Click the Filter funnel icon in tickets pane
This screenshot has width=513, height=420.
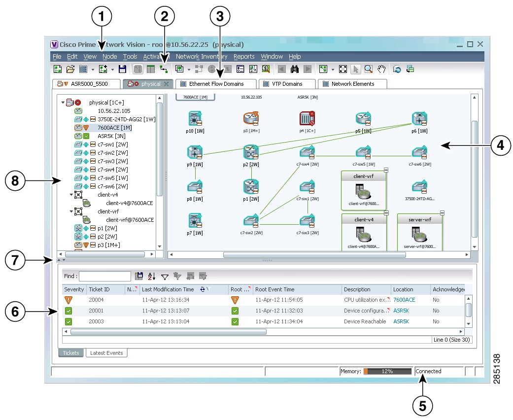165,277
